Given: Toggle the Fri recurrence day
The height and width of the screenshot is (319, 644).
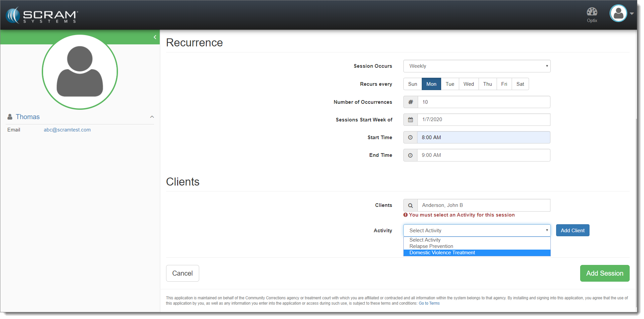Looking at the screenshot, I should tap(504, 84).
